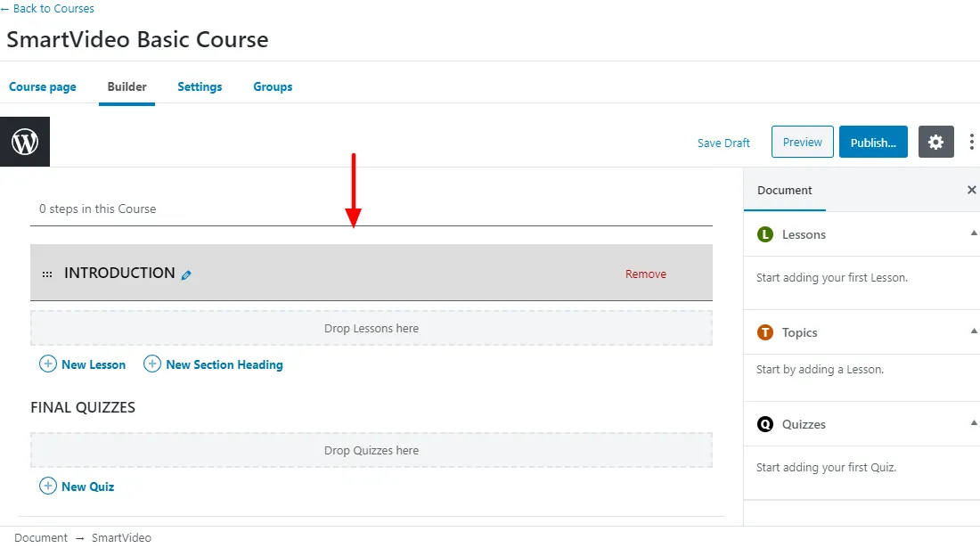
Task: Click the Topics panel heading
Action: (799, 332)
